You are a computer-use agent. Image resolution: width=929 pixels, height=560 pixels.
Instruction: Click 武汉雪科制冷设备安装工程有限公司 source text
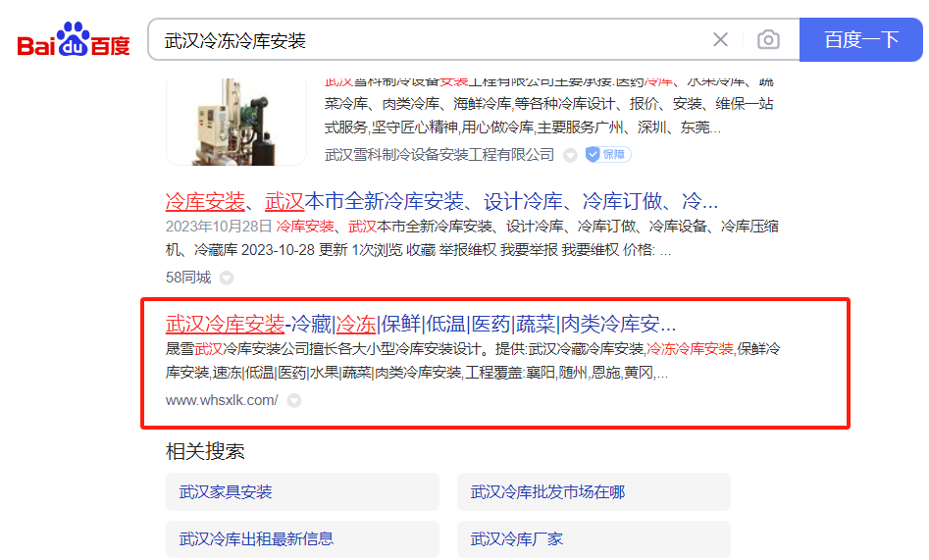click(x=439, y=155)
